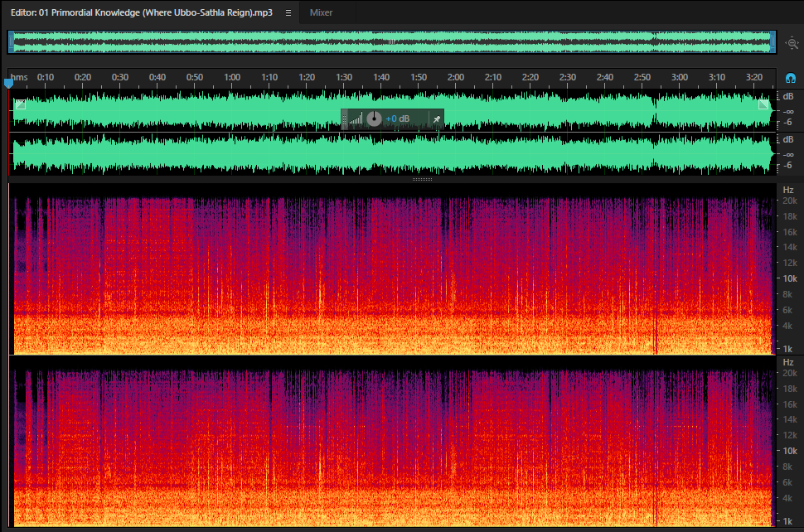Click the right channel Hz scale label

[x=788, y=362]
